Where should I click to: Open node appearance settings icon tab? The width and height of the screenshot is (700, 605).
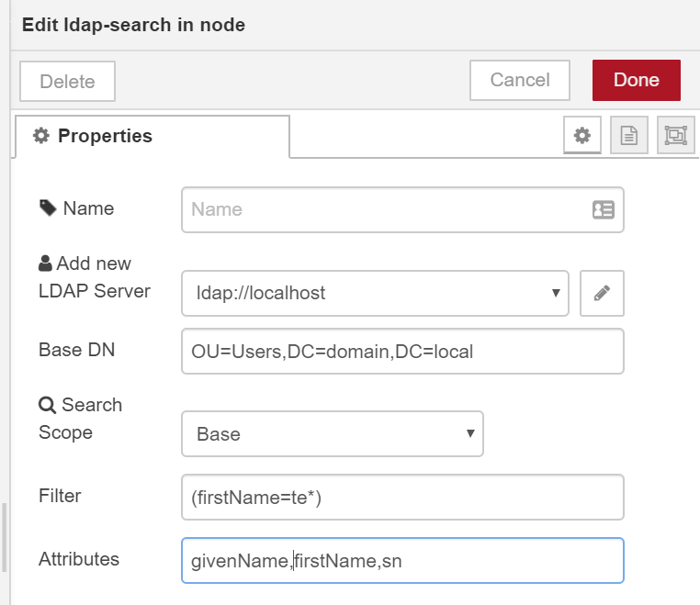[676, 135]
